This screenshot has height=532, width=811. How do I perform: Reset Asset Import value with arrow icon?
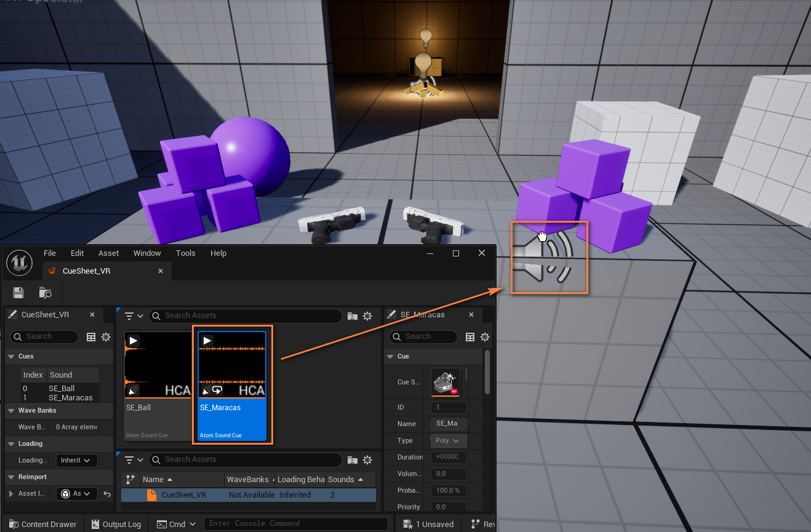coord(107,493)
